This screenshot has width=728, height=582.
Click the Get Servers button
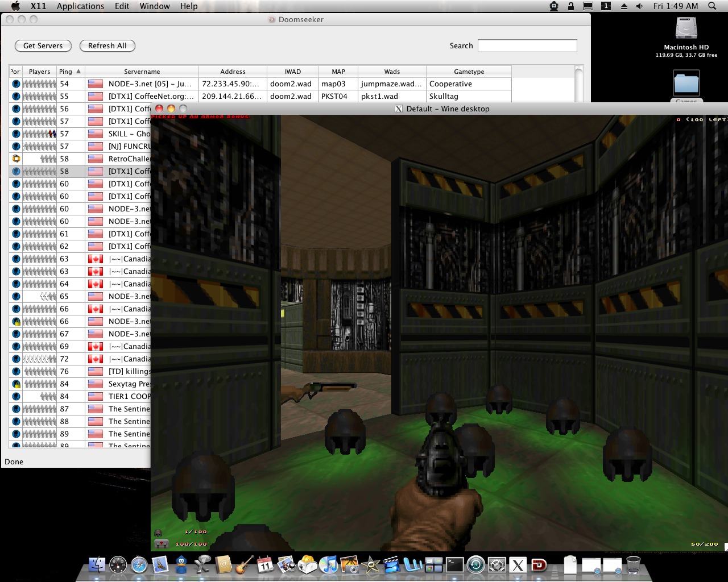click(43, 45)
